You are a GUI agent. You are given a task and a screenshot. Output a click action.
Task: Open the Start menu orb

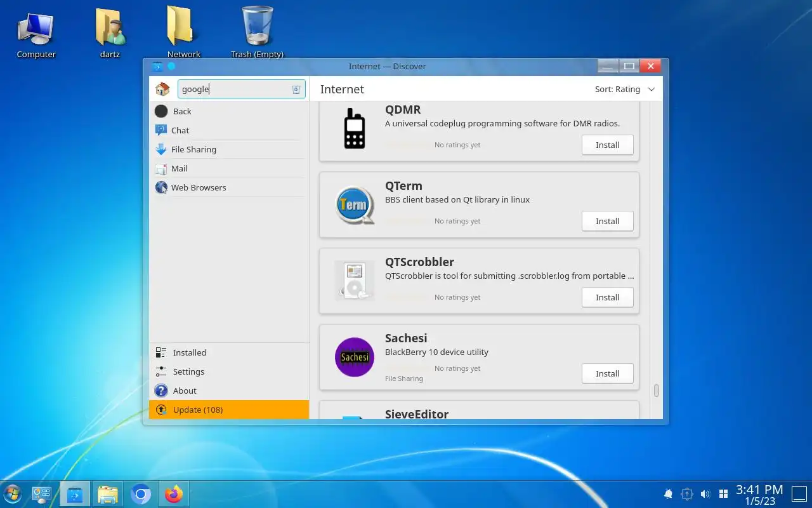coord(13,494)
